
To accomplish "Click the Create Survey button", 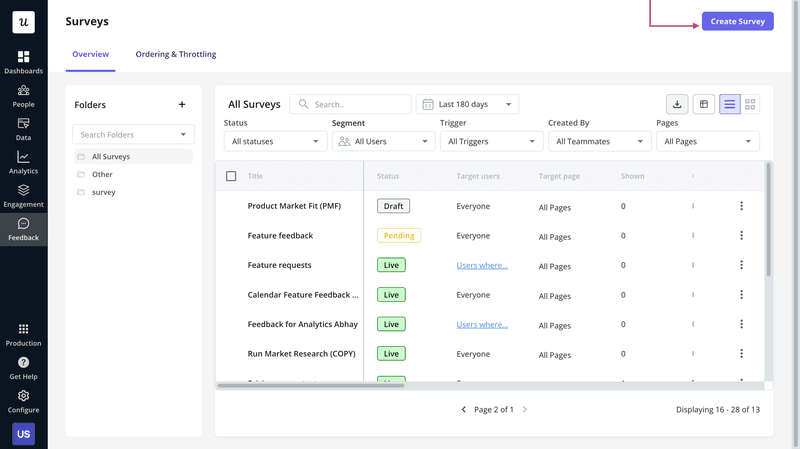I will click(x=737, y=21).
